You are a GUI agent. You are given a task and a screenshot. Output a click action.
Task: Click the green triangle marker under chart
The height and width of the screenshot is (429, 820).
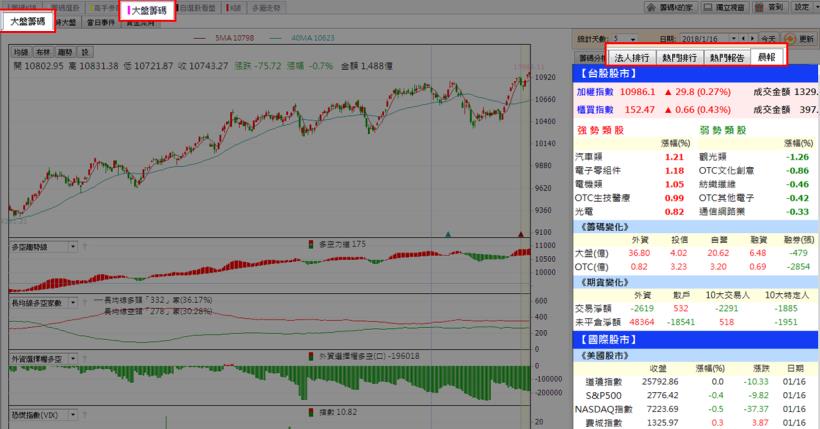point(448,234)
